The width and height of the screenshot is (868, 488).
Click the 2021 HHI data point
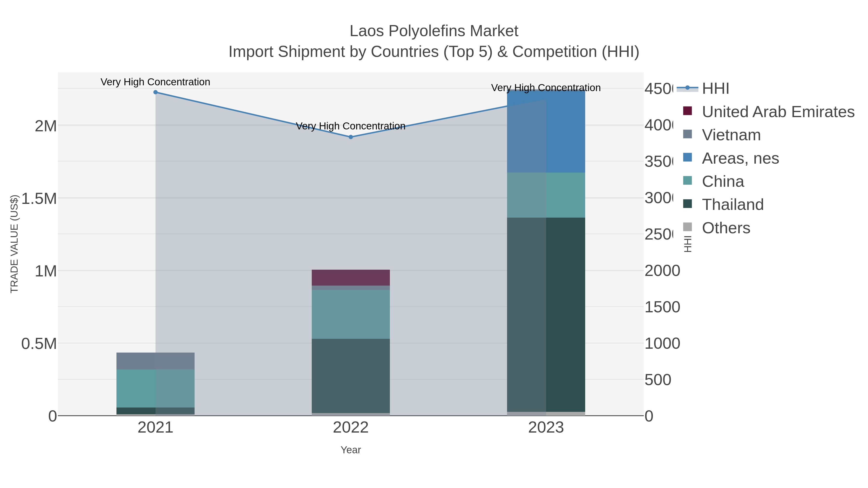pos(155,92)
